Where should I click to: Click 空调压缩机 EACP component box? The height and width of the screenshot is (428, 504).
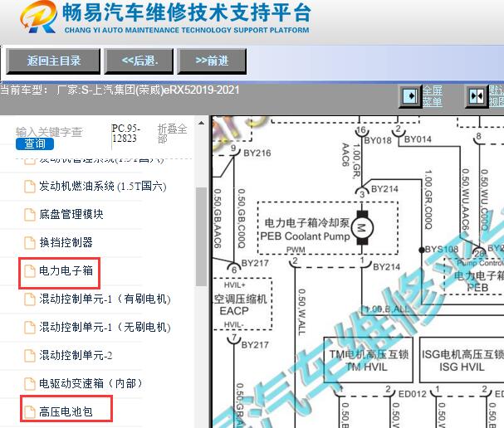coord(242,304)
